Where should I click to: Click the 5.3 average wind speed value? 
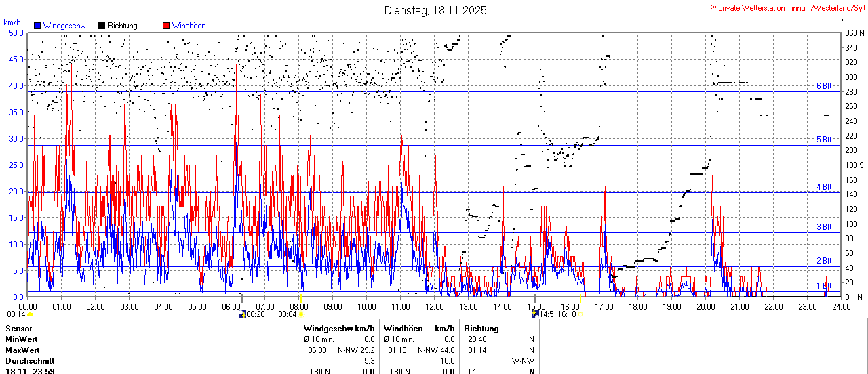click(370, 360)
